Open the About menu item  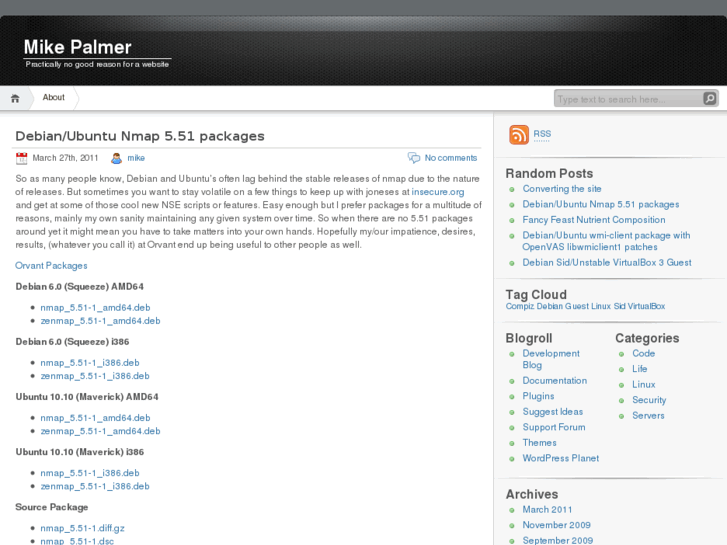point(54,97)
